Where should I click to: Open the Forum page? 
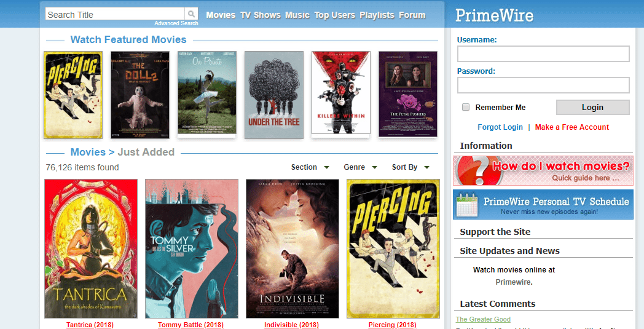click(412, 15)
